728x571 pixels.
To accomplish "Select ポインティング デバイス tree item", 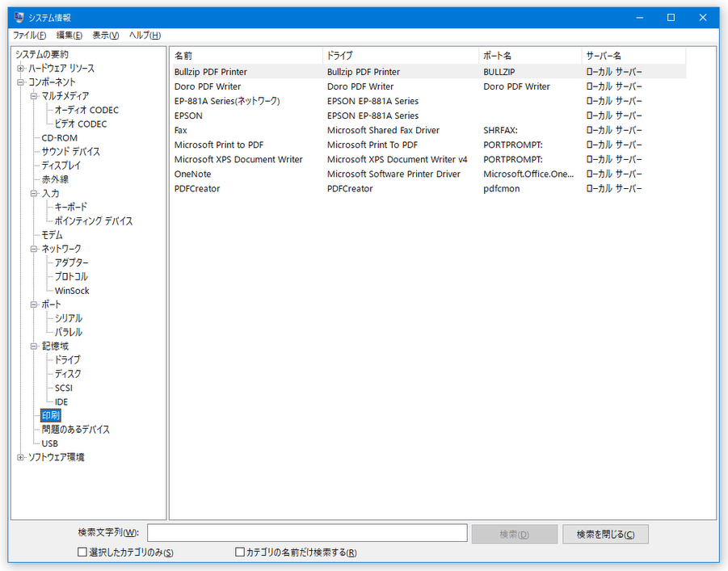I will tap(94, 221).
